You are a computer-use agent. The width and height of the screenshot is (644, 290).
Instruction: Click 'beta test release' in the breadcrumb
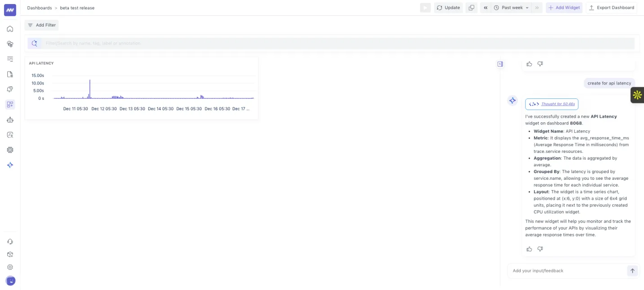pyautogui.click(x=77, y=8)
